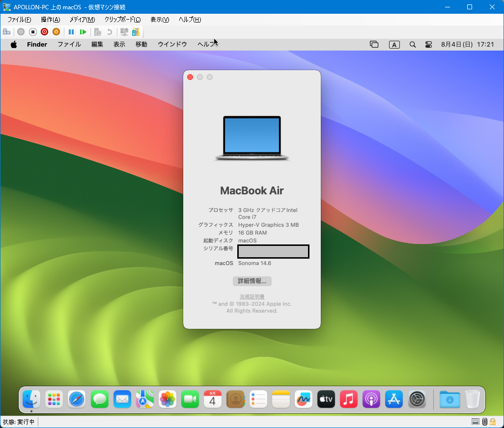Image resolution: width=504 pixels, height=428 pixels.
Task: Open Calendar from the Dock
Action: [x=213, y=400]
